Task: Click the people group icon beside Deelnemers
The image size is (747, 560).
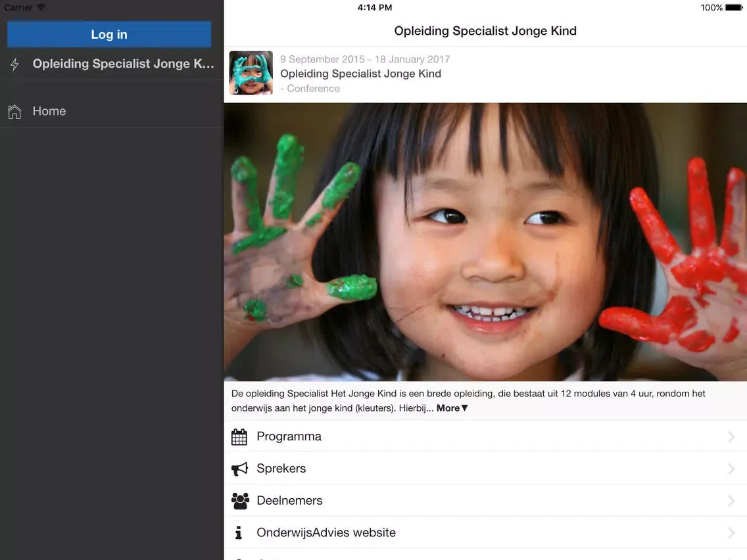Action: tap(240, 501)
